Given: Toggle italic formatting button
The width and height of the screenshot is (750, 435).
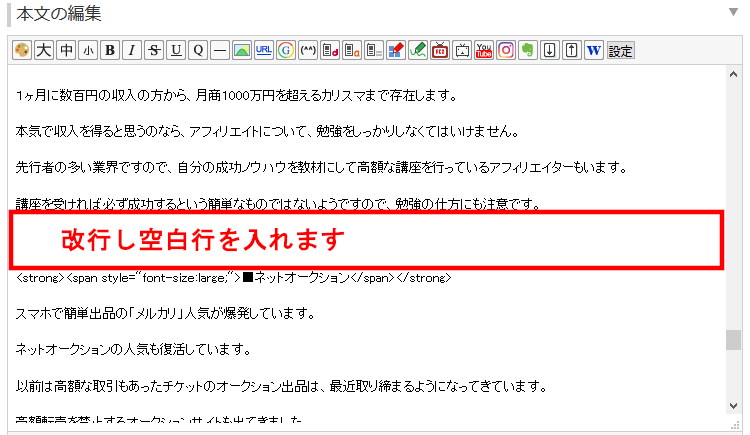Looking at the screenshot, I should 132,50.
